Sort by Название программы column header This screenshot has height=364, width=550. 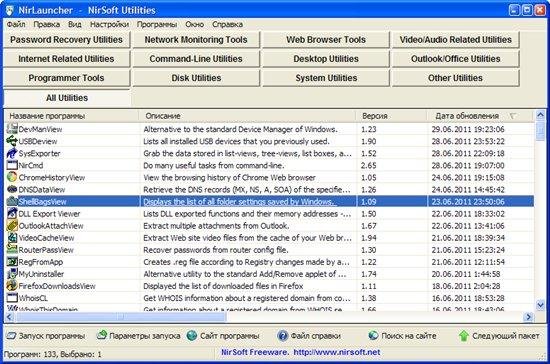(x=72, y=116)
